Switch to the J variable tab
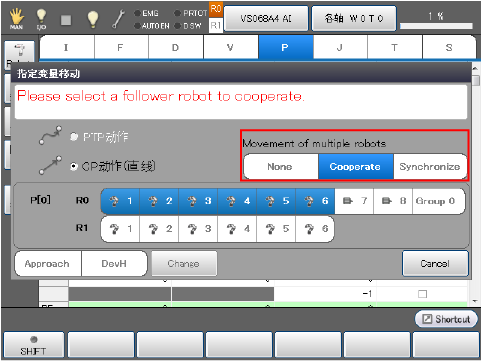 [341, 48]
